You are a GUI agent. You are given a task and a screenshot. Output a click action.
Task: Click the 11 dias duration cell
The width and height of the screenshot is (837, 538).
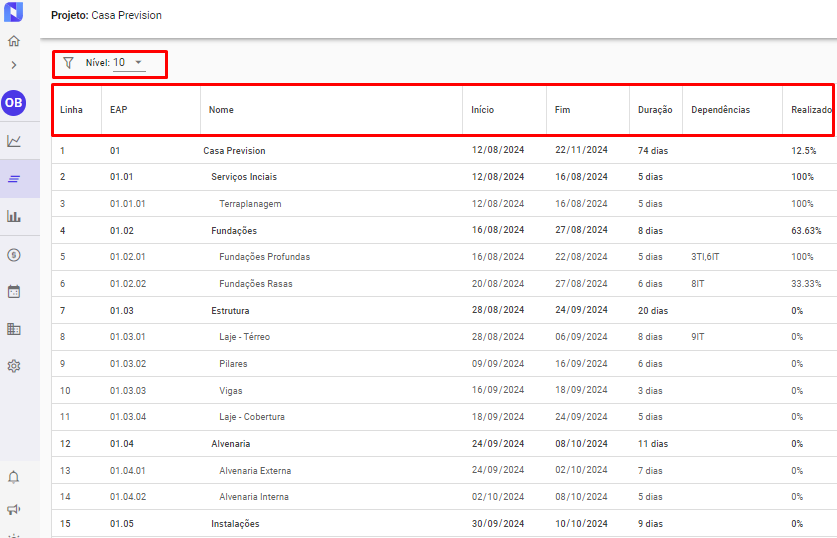pos(653,444)
